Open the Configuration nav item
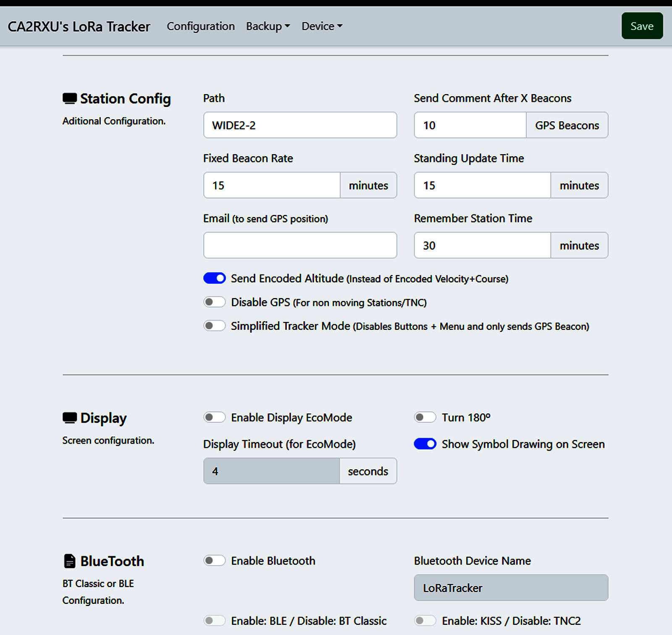This screenshot has height=635, width=672. [x=201, y=26]
